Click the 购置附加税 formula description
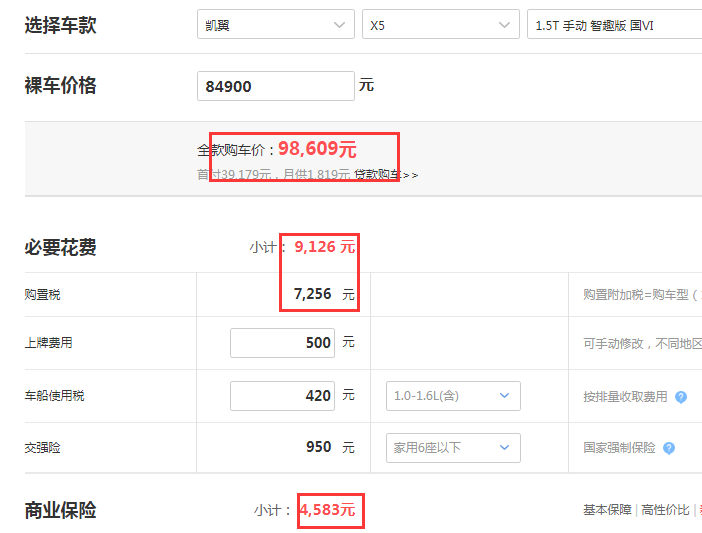Screen dimensions: 702x533 tap(642, 294)
